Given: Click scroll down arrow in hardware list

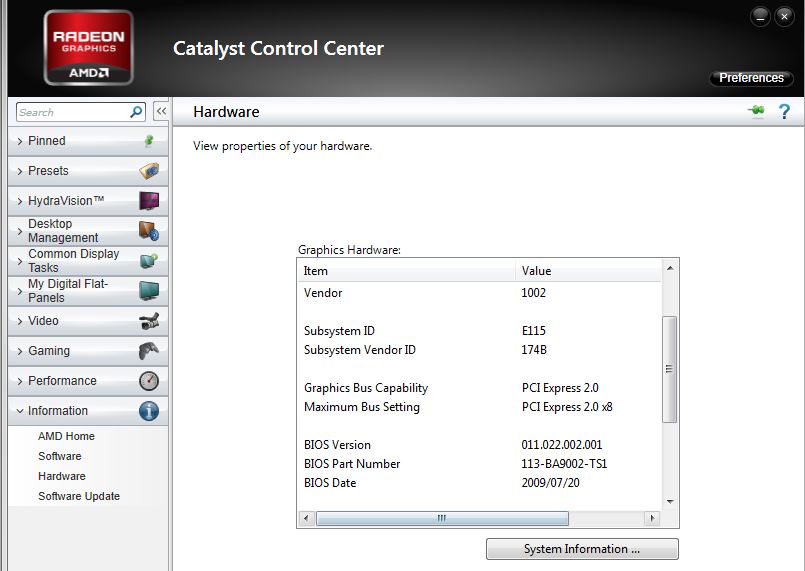Looking at the screenshot, I should tap(669, 502).
